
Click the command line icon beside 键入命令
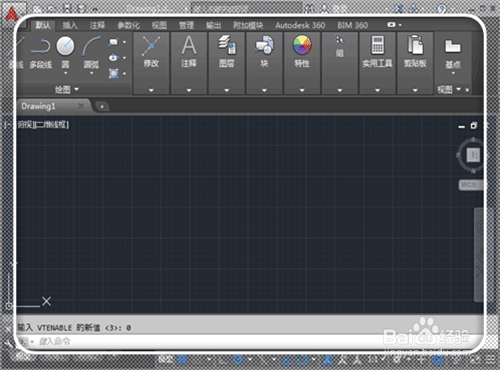(23, 341)
